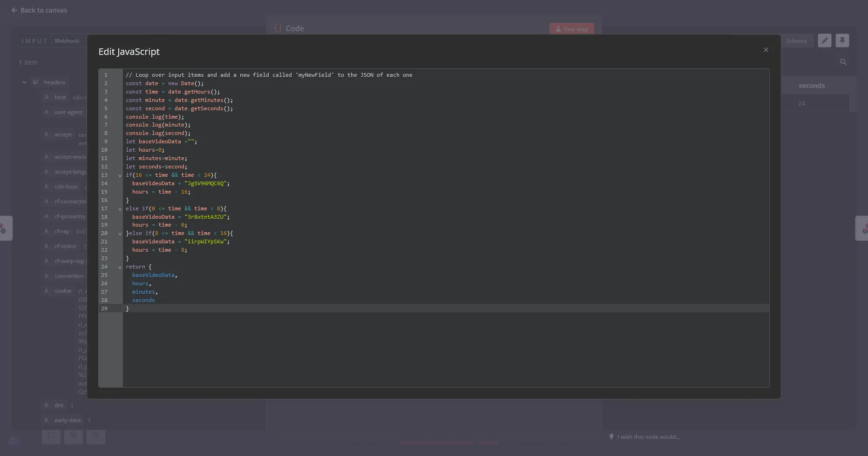
Task: Collapse the else-if block at line 17
Action: click(x=120, y=209)
